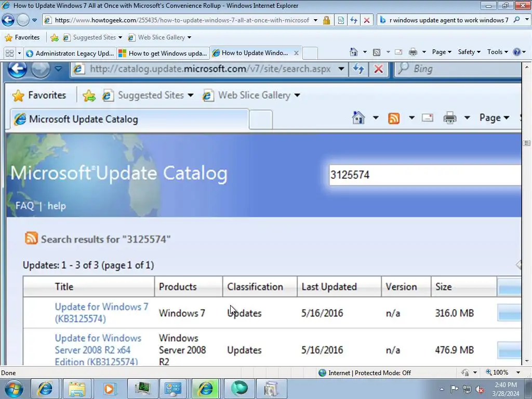Open Suggested Sites in the outer Favorites bar
Viewport: 532px width, 399px height.
click(x=92, y=37)
